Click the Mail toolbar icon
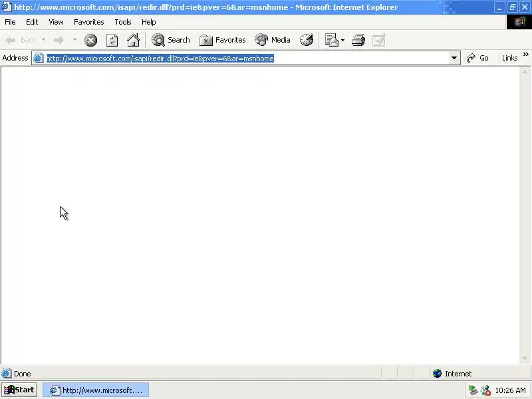Viewport: 532px width, 399px height. [x=331, y=40]
